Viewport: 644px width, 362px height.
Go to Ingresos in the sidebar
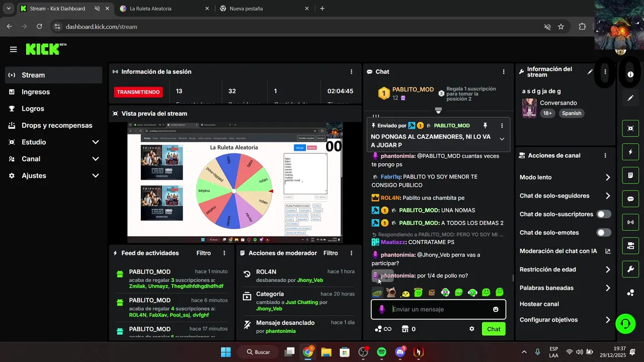pos(54,92)
